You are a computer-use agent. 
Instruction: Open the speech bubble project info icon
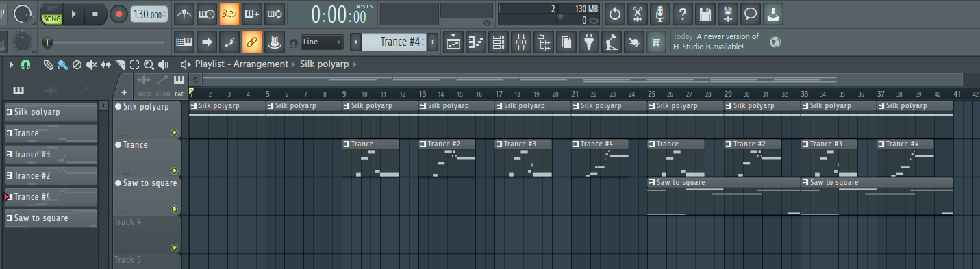751,13
